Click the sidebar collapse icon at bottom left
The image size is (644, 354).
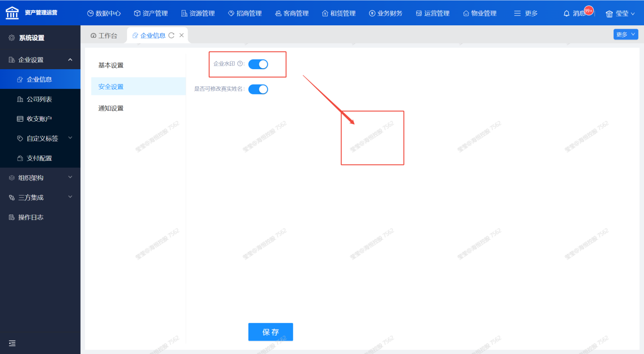coord(12,343)
